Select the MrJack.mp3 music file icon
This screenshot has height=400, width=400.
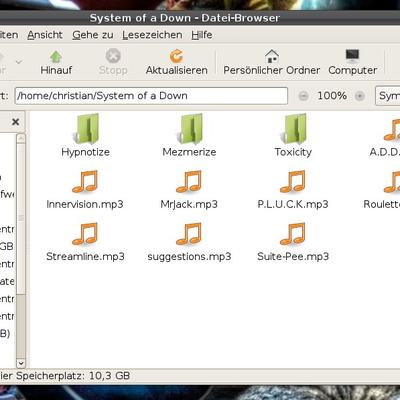coord(189,182)
